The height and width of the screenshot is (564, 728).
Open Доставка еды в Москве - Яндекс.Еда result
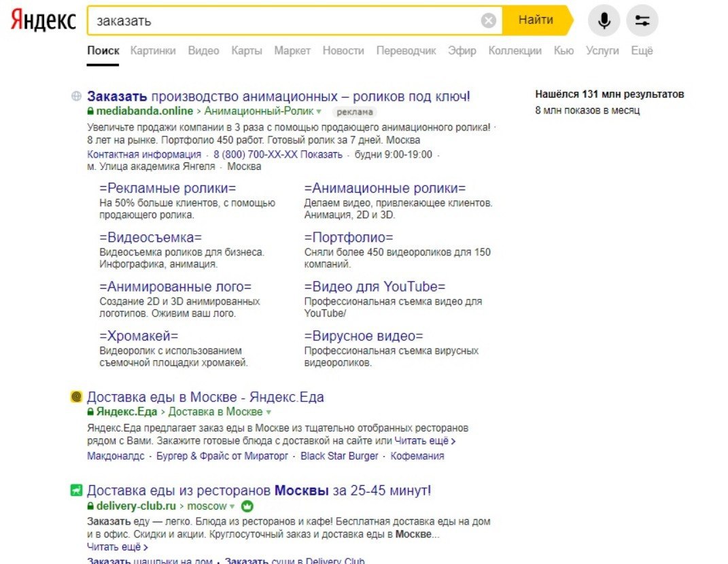point(205,397)
